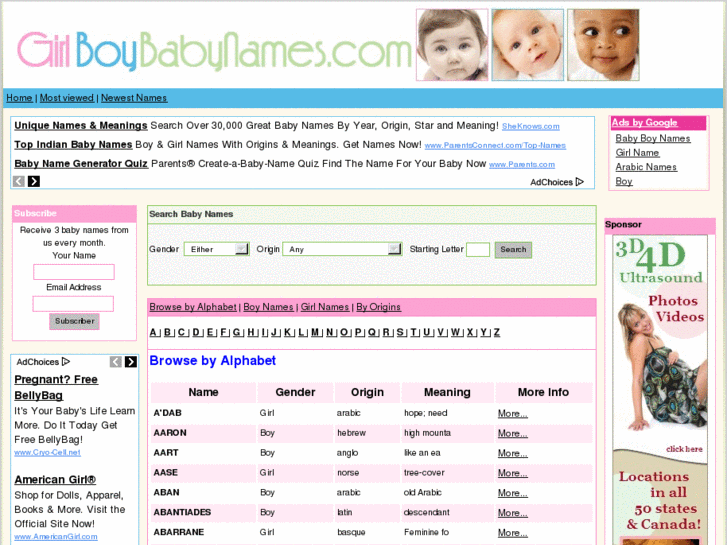Browse names starting with letter M
Viewport: 727px width, 545px height.
click(x=315, y=332)
